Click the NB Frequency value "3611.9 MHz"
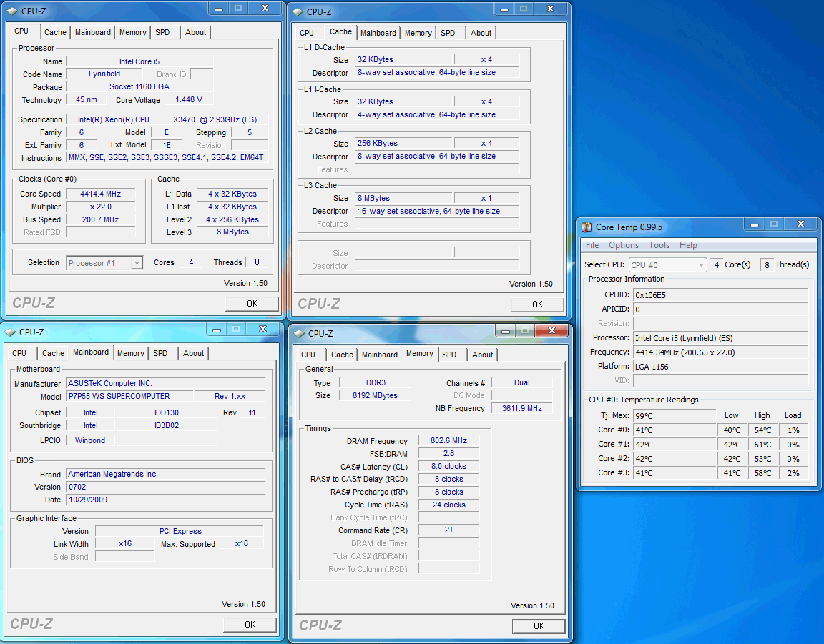Screen dimensions: 824x644 [x=522, y=408]
